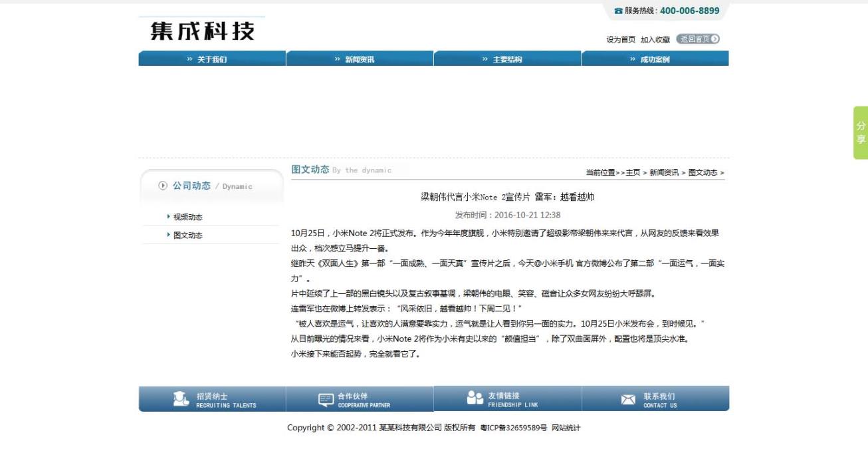Viewport: 868px width, 463px height.
Task: Click the paragraph starting 继昨天《双面人生》第一部
Action: [x=507, y=271]
